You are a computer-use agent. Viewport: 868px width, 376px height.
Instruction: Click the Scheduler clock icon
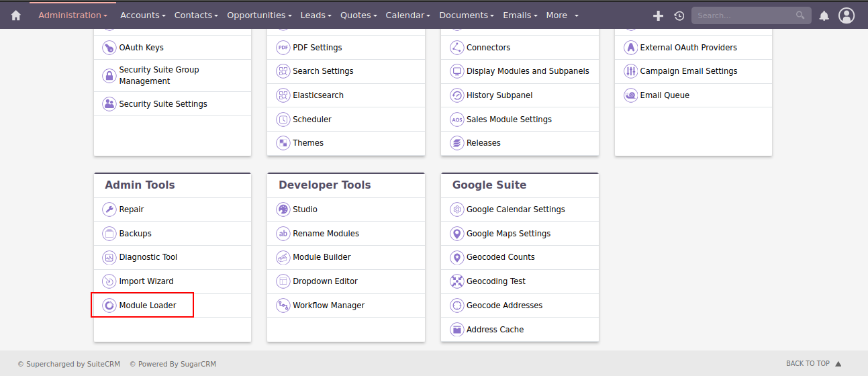[283, 120]
